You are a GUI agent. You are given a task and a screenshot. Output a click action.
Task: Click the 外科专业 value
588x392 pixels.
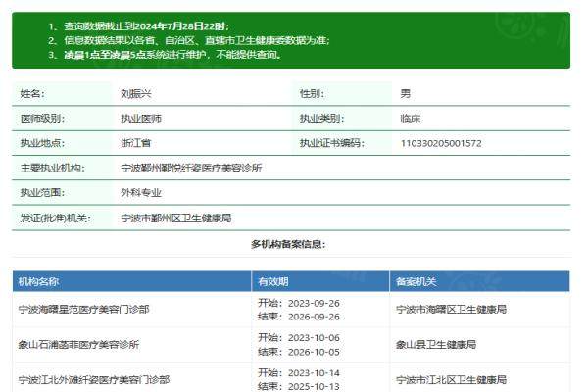tap(140, 192)
